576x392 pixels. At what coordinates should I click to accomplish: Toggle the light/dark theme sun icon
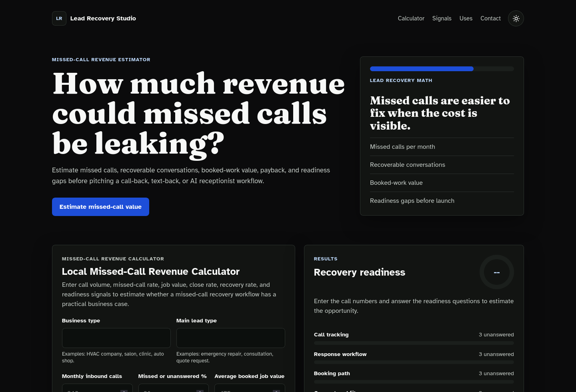pos(516,18)
